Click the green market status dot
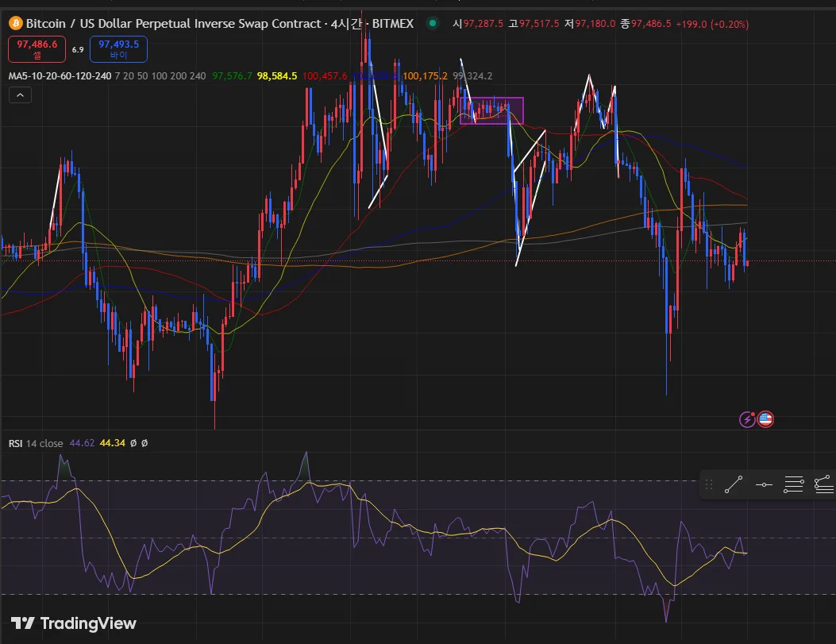Image resolution: width=836 pixels, height=644 pixels. (432, 24)
